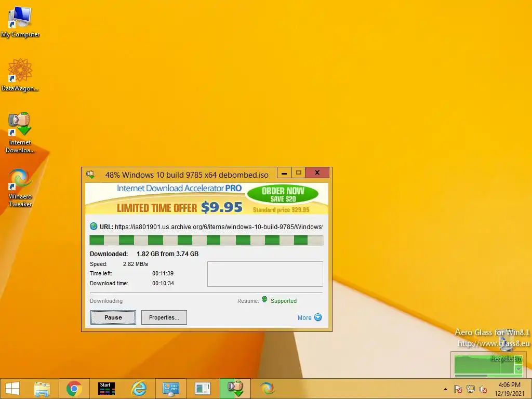Viewport: 532px width, 399px height.
Task: Open the Control Panel taskbar icon
Action: (170, 389)
